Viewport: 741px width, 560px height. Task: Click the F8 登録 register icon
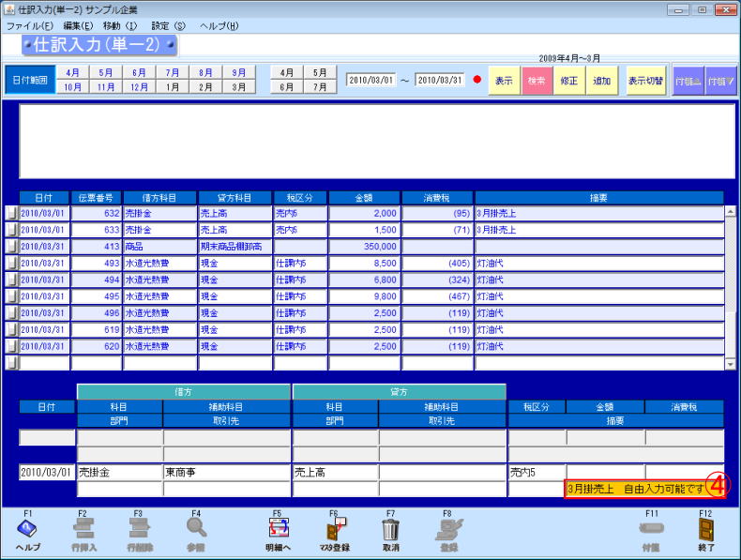tap(448, 529)
